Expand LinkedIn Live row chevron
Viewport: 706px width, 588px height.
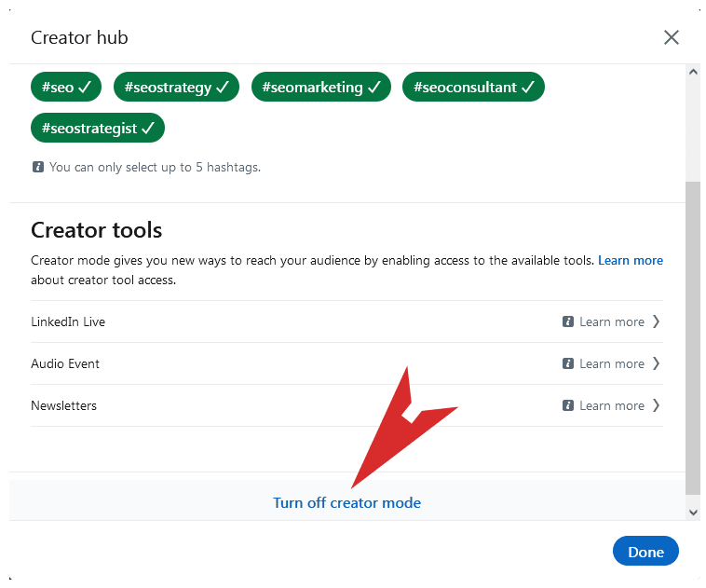click(x=656, y=321)
